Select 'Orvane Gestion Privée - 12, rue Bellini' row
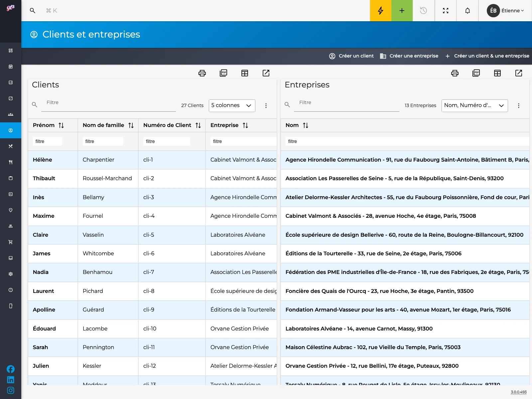Image resolution: width=532 pixels, height=399 pixels. pyautogui.click(x=405, y=366)
